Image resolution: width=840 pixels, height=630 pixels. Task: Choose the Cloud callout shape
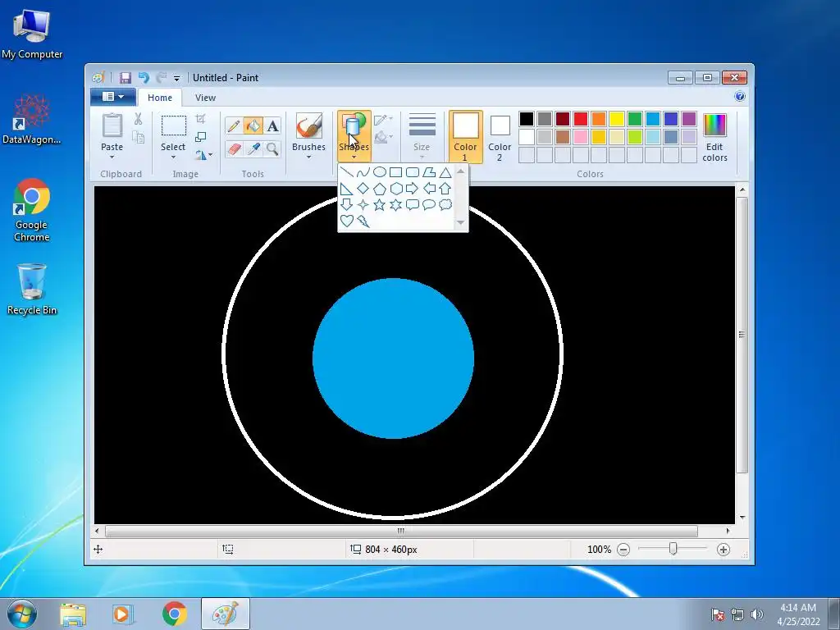click(x=445, y=204)
